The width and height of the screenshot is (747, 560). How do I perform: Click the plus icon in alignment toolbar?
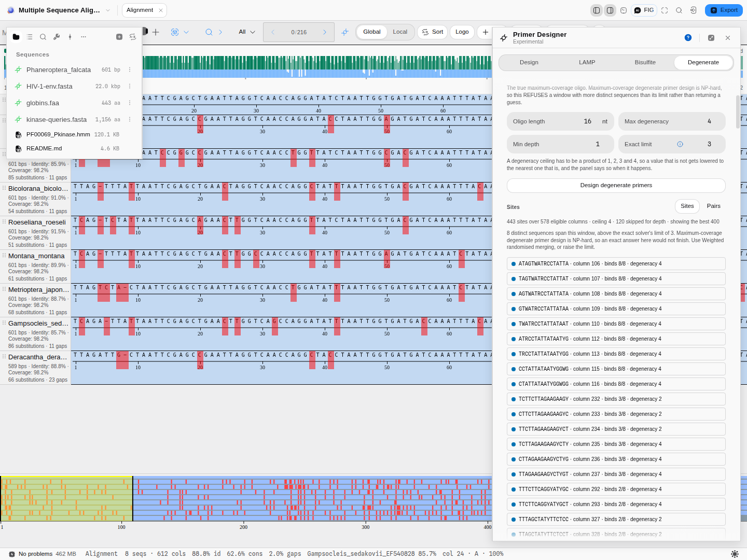click(x=156, y=32)
